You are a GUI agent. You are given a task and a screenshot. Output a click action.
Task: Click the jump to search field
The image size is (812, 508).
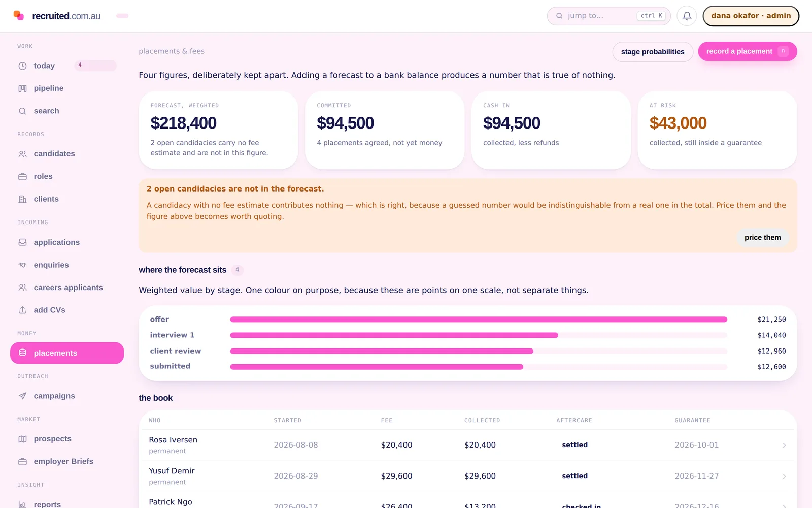[x=608, y=16]
